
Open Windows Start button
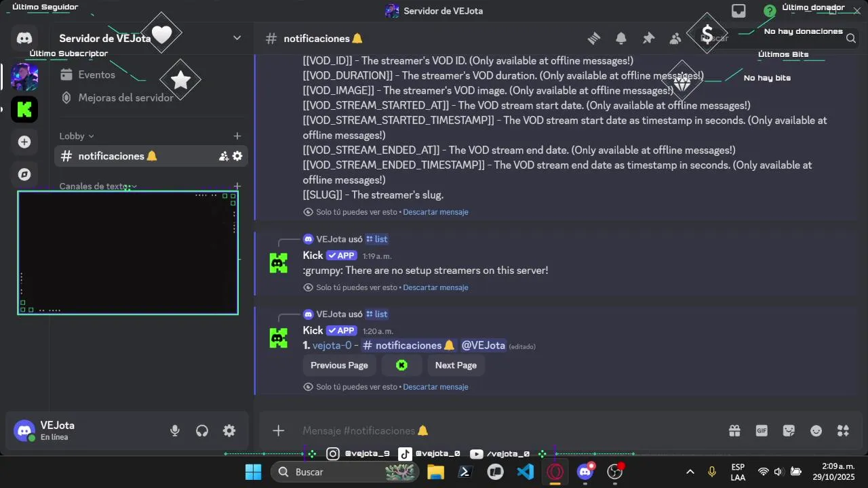click(x=253, y=472)
